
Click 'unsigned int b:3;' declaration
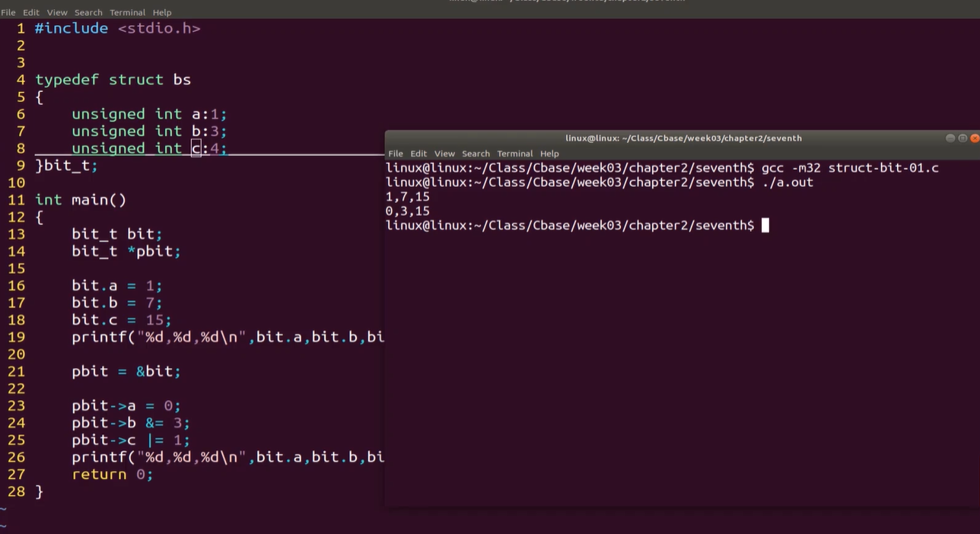tap(149, 132)
